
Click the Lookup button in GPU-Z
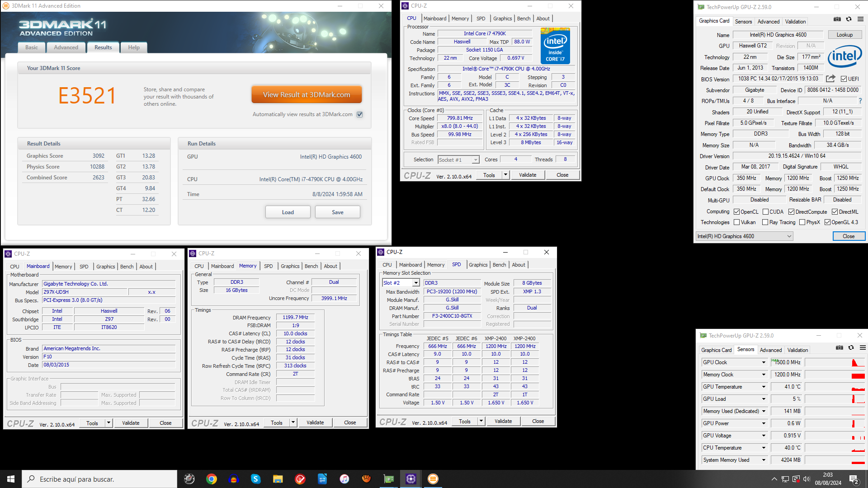coord(844,35)
